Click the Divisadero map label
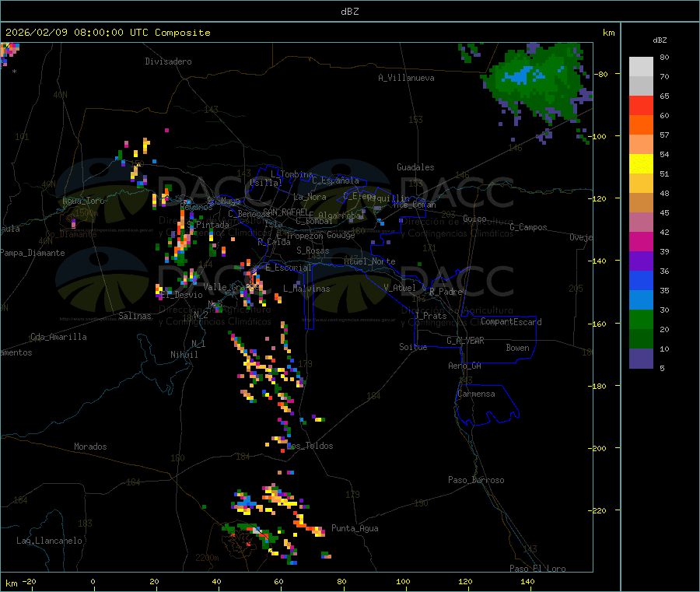Viewport: 700px width, 592px height. tap(168, 61)
